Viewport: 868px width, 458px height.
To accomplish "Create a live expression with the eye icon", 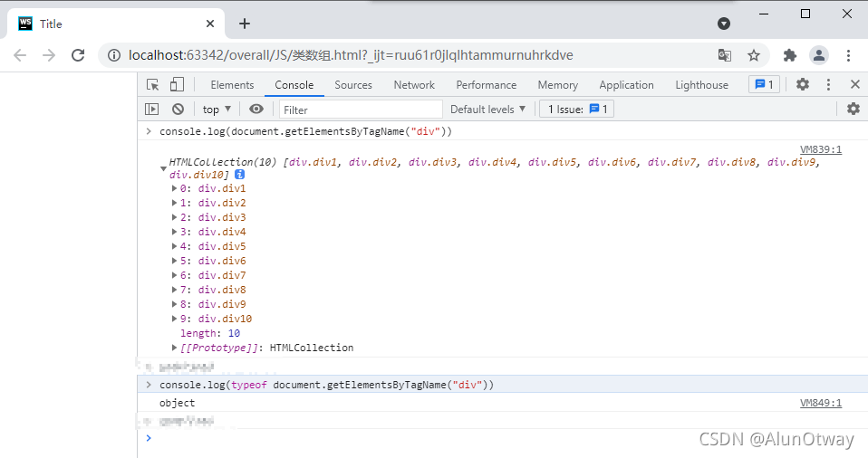I will tap(256, 109).
